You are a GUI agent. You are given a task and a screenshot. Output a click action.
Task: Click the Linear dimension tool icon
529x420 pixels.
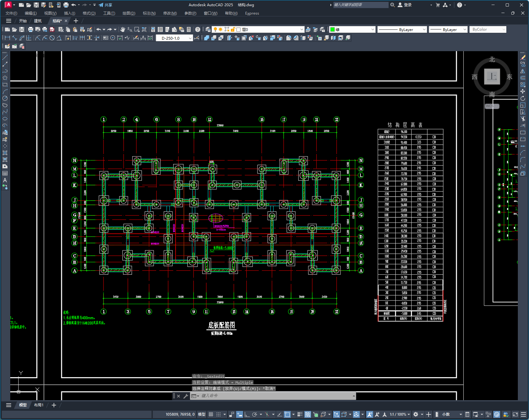7,38
